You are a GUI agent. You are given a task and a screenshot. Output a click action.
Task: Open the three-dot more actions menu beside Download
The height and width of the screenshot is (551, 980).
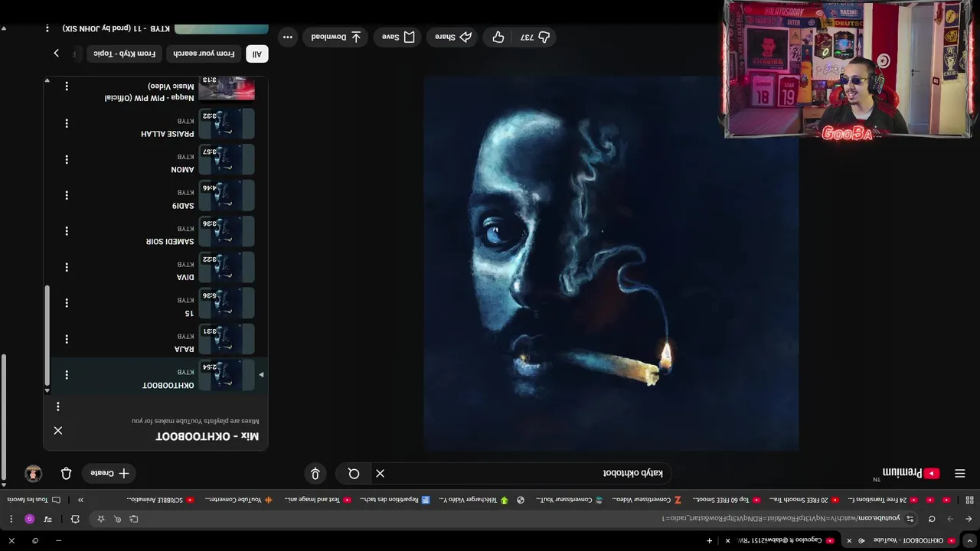[287, 37]
